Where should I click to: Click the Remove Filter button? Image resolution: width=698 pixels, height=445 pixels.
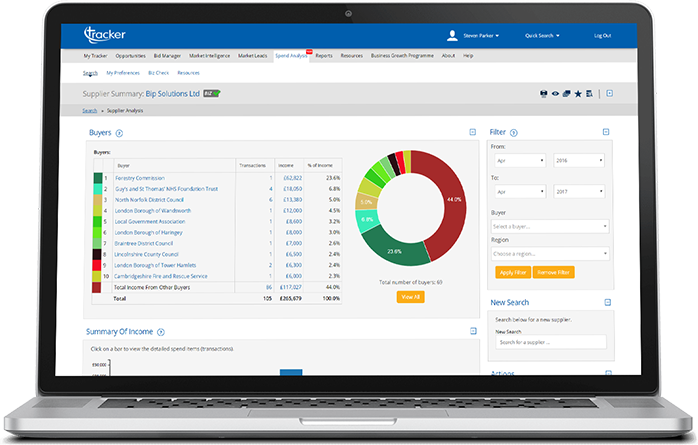click(553, 272)
